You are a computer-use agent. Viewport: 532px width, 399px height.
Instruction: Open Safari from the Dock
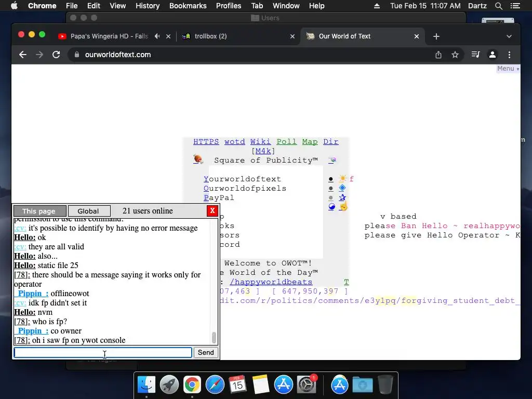pyautogui.click(x=215, y=384)
